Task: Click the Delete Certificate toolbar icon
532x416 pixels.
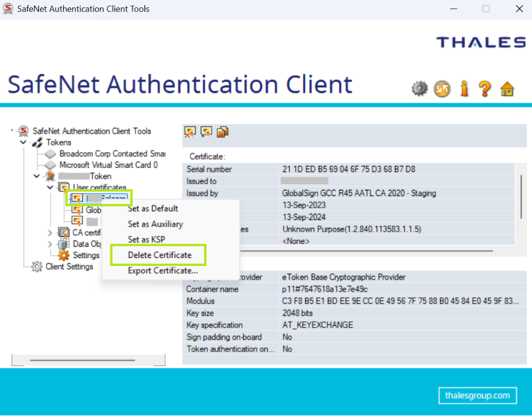Action: [190, 132]
